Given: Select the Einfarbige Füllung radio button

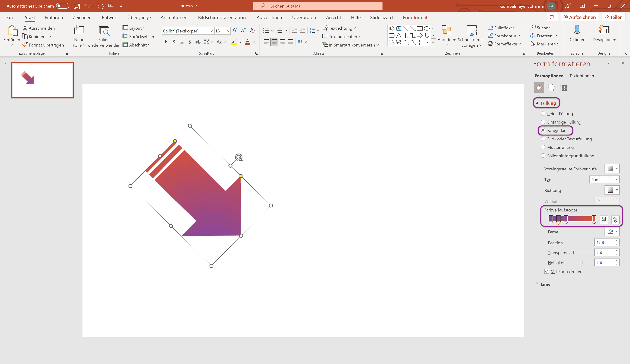Looking at the screenshot, I should click(543, 122).
